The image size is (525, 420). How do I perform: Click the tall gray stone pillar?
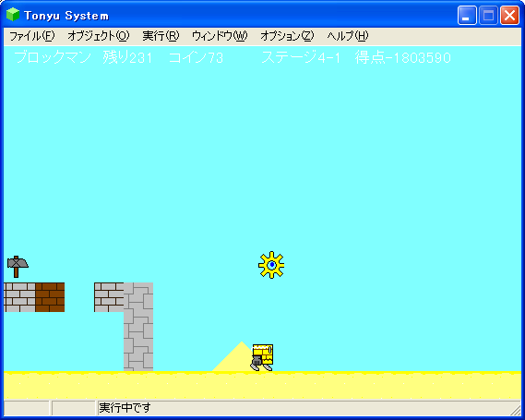point(138,327)
